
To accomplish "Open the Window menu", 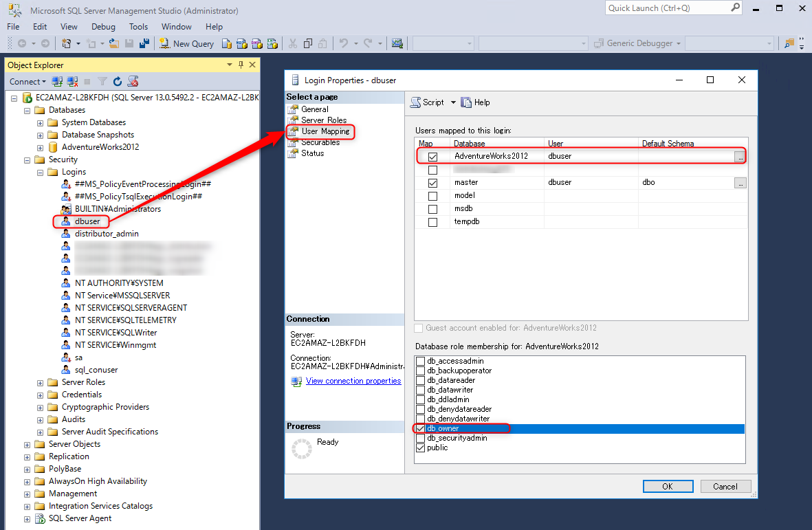I will point(176,26).
